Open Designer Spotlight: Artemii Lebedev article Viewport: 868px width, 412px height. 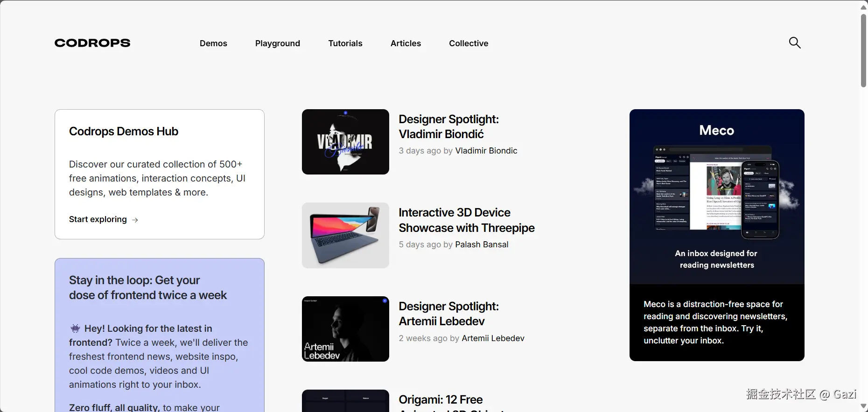pos(448,314)
